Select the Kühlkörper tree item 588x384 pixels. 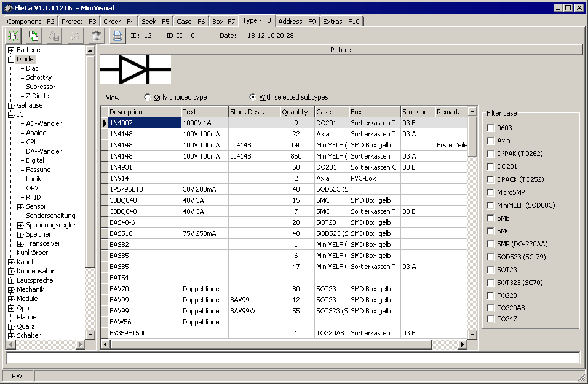32,253
